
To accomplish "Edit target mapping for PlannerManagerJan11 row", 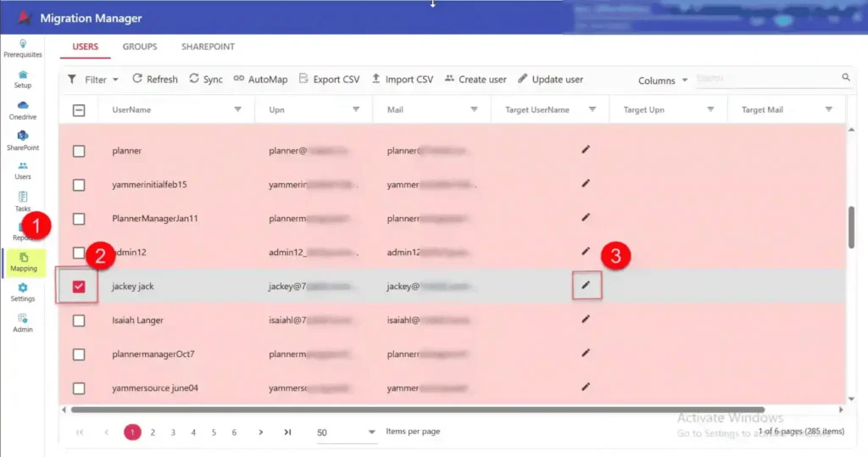I will click(x=586, y=217).
